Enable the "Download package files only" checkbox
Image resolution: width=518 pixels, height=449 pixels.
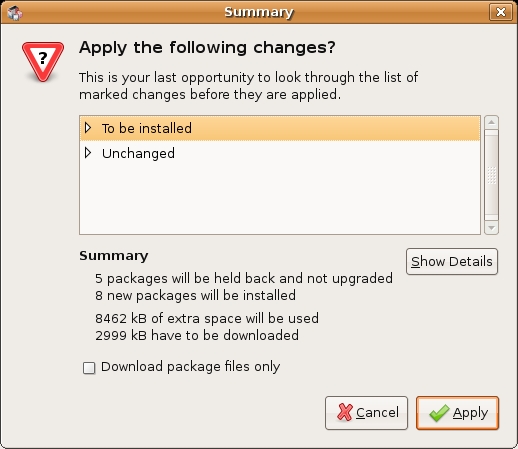pyautogui.click(x=89, y=368)
